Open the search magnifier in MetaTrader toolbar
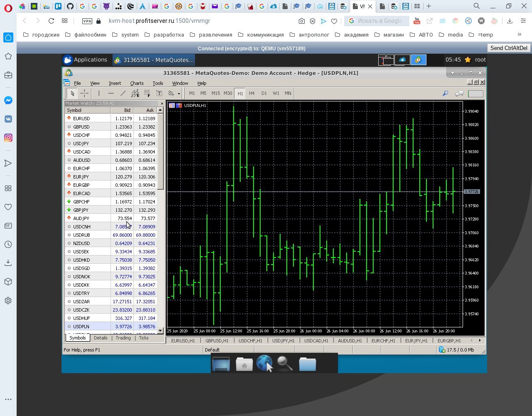The width and height of the screenshot is (532, 416). point(445,93)
